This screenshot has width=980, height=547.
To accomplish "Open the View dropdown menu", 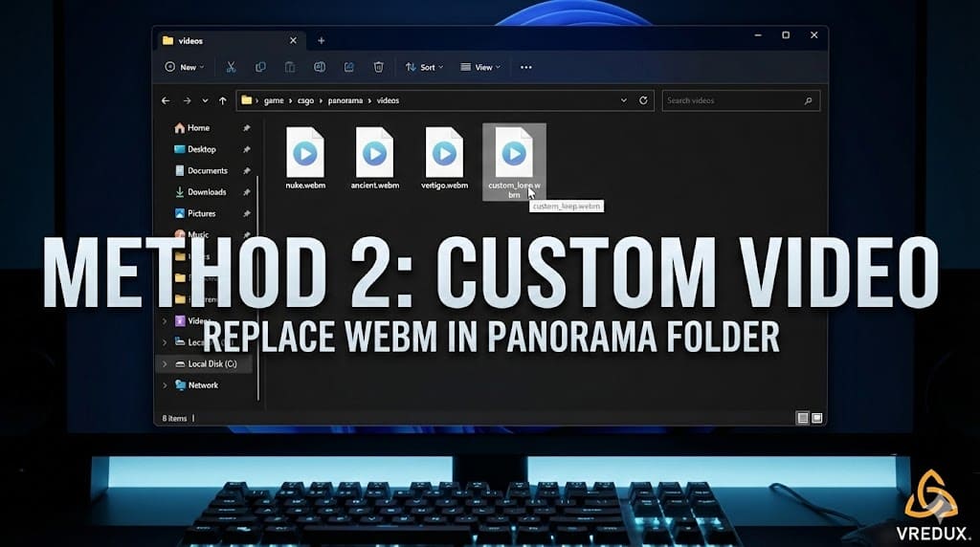I will click(480, 67).
